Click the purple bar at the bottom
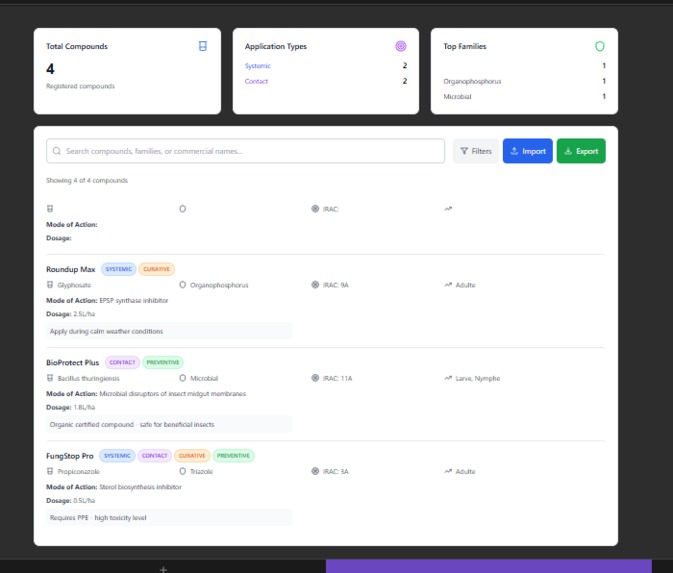This screenshot has width=673, height=573. click(488, 566)
